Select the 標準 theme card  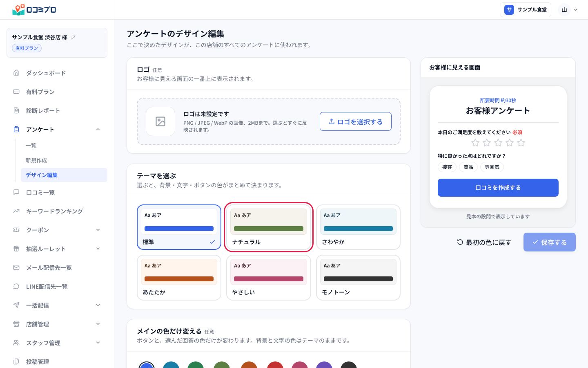179,227
